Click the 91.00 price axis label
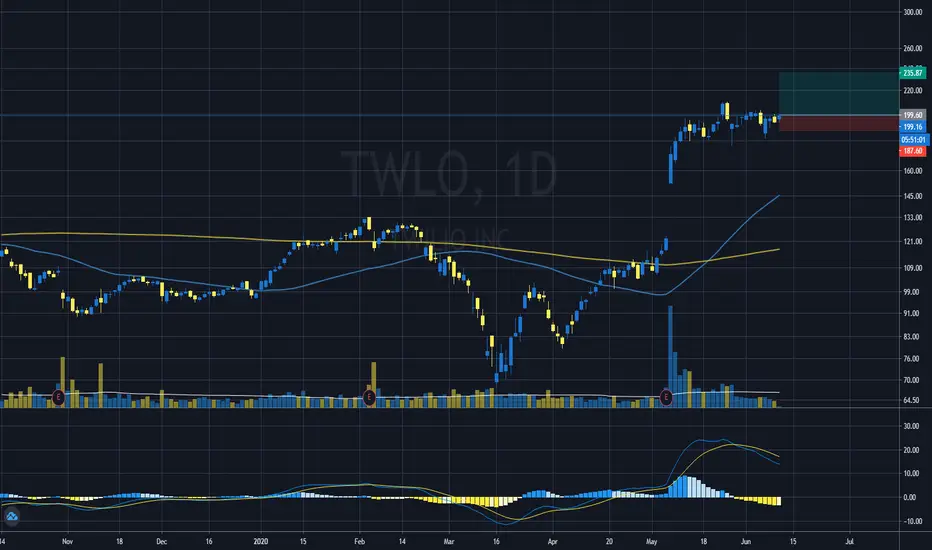This screenshot has width=932, height=550. click(912, 313)
